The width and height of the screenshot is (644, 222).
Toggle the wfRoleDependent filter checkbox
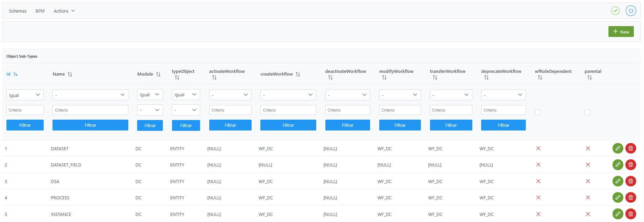pyautogui.click(x=538, y=112)
